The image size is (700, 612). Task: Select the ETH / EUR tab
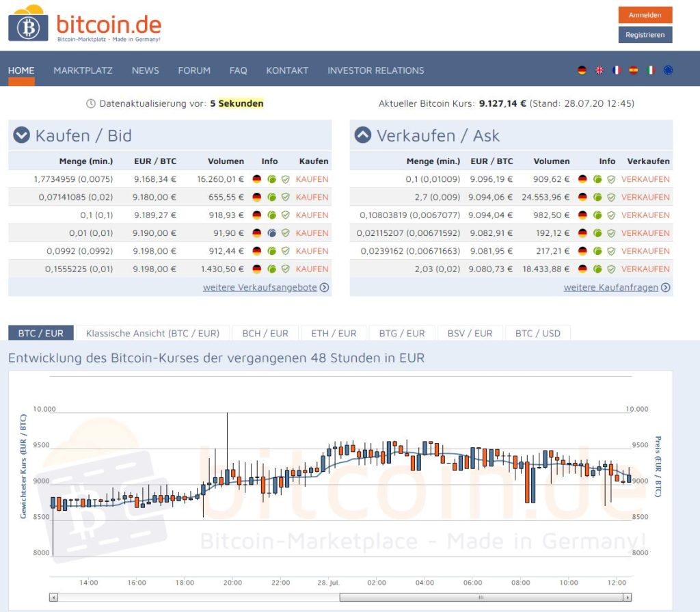click(x=334, y=333)
